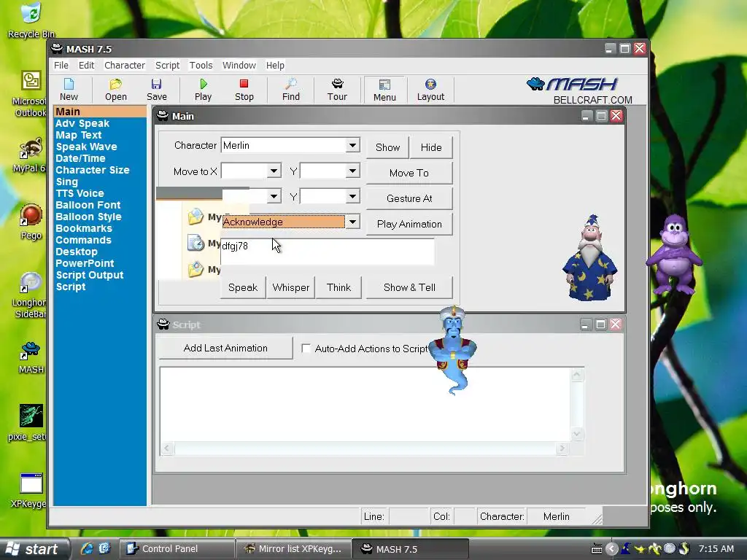
Task: Select Character Size in the sidebar
Action: point(93,170)
